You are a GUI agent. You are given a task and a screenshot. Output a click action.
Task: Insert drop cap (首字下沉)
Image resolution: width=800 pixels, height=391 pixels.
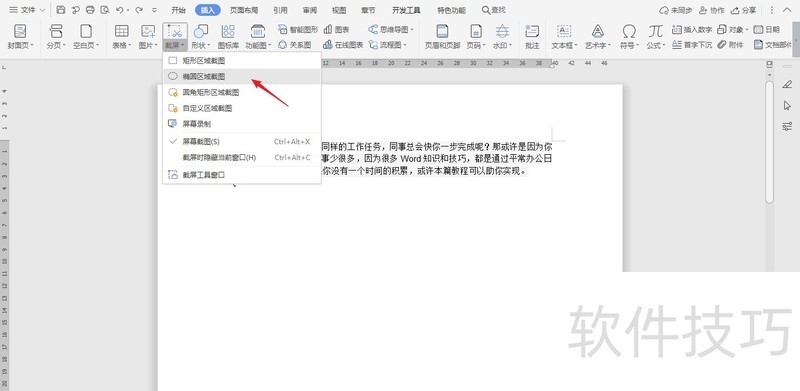pos(692,45)
